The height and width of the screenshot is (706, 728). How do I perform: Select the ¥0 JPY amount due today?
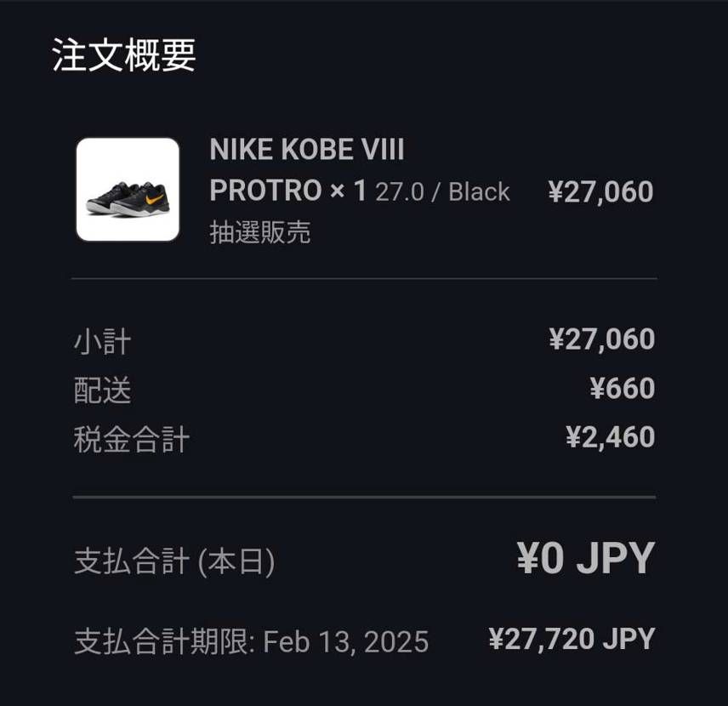click(586, 558)
